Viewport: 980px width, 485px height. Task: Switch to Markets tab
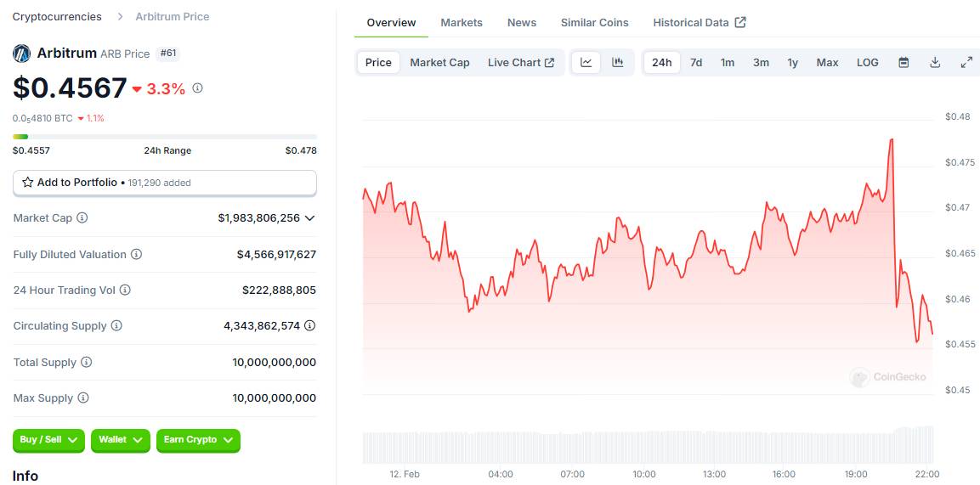coord(462,22)
